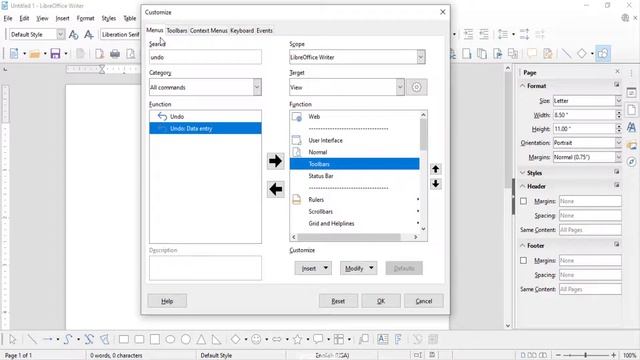640x360 pixels.
Task: Open the Insert menu in Writer menu bar
Action: pyautogui.click(x=62, y=18)
